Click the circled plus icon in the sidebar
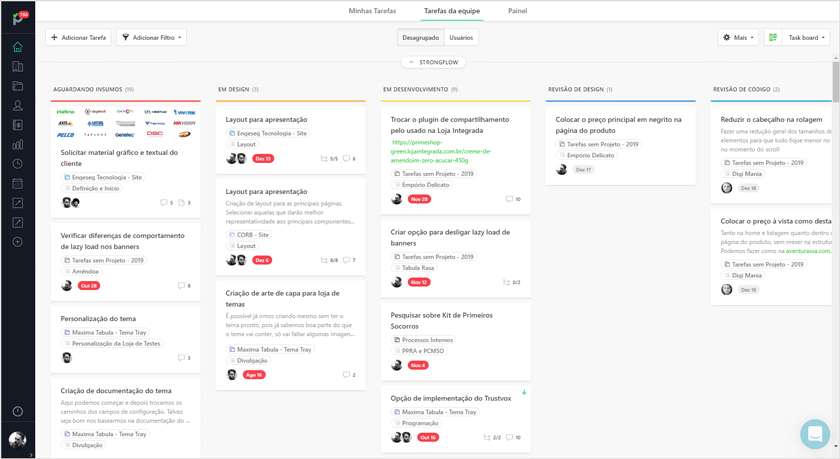The width and height of the screenshot is (840, 459). [x=18, y=242]
